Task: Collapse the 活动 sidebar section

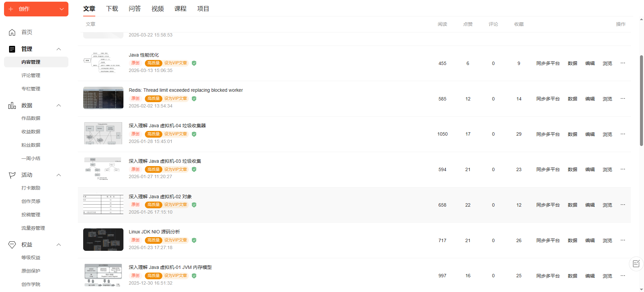Action: point(59,175)
